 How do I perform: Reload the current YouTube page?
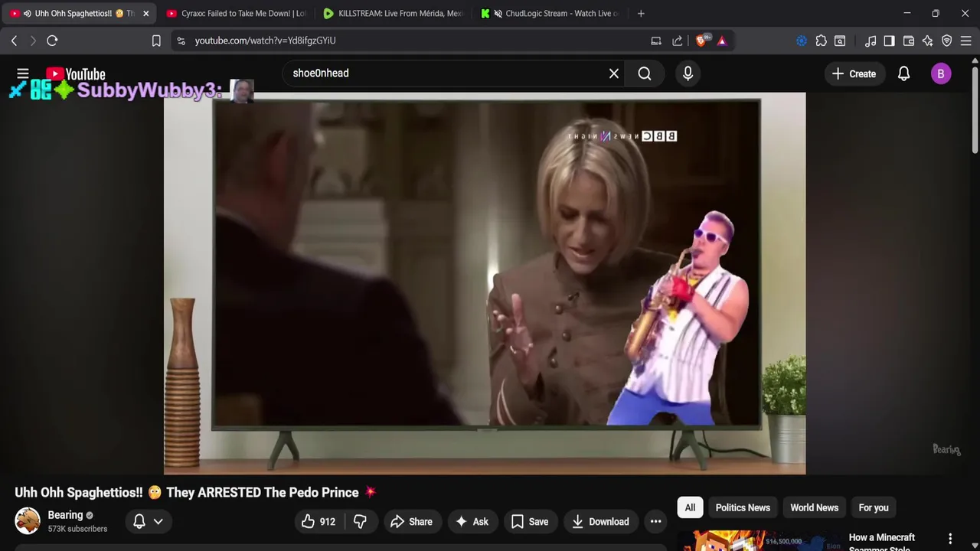pos(52,41)
